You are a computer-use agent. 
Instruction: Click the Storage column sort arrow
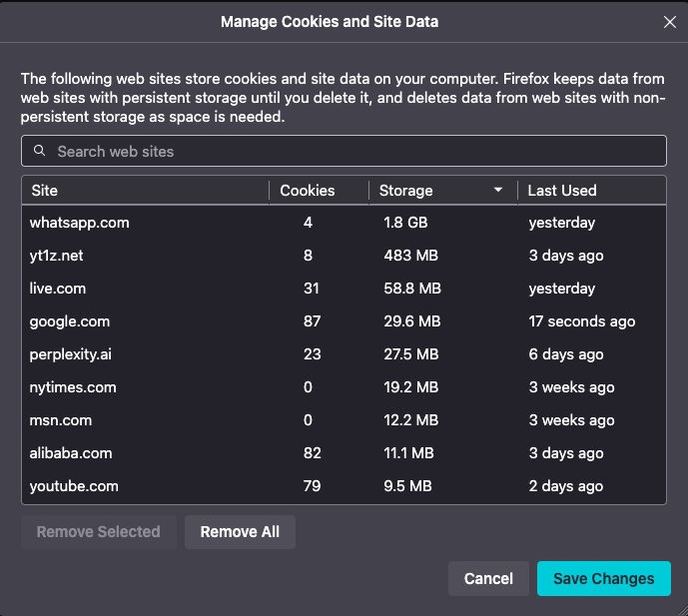498,191
